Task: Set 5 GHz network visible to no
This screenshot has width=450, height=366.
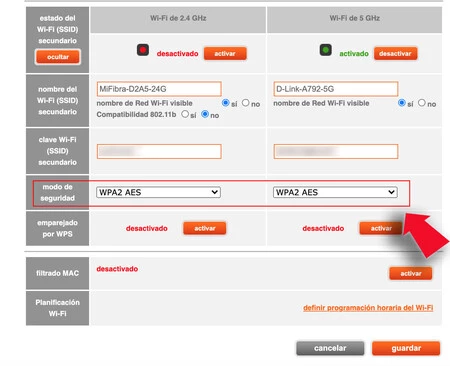Action: [x=422, y=103]
